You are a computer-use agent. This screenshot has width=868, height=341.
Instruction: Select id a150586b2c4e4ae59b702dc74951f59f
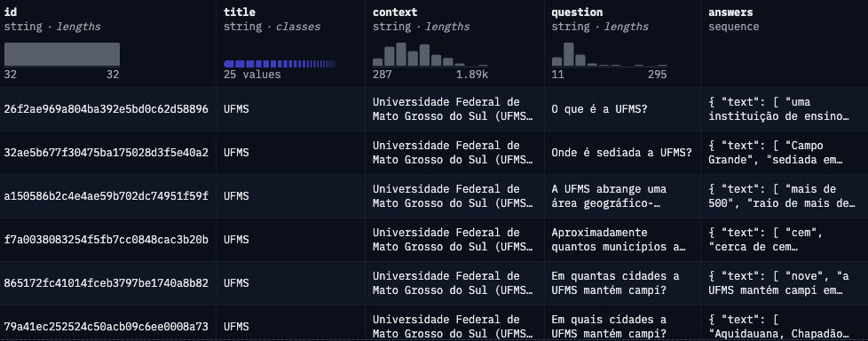click(x=107, y=196)
